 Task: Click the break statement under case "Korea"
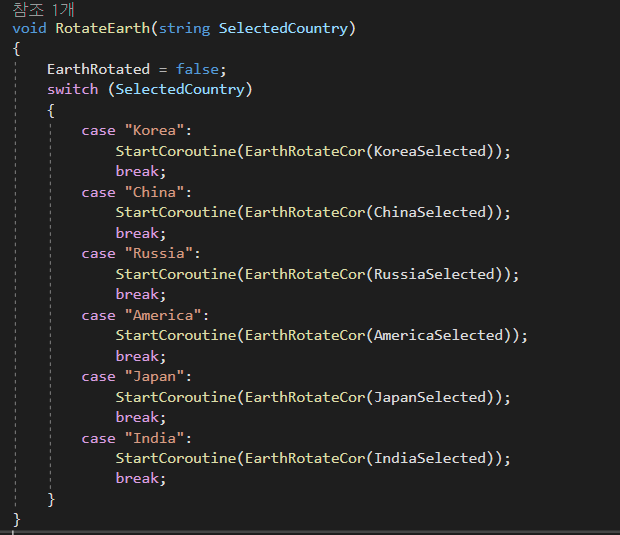pos(141,171)
